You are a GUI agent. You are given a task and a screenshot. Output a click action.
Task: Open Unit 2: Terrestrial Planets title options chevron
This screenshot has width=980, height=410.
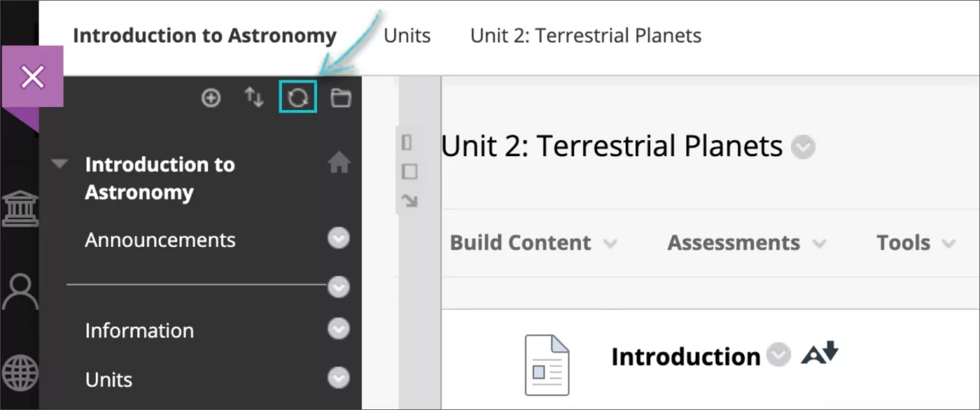point(803,146)
